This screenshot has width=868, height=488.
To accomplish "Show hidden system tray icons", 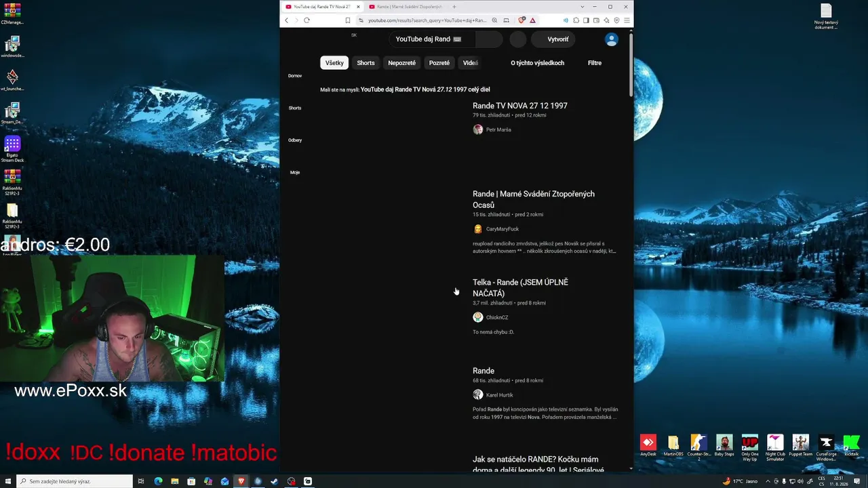I will click(x=766, y=481).
